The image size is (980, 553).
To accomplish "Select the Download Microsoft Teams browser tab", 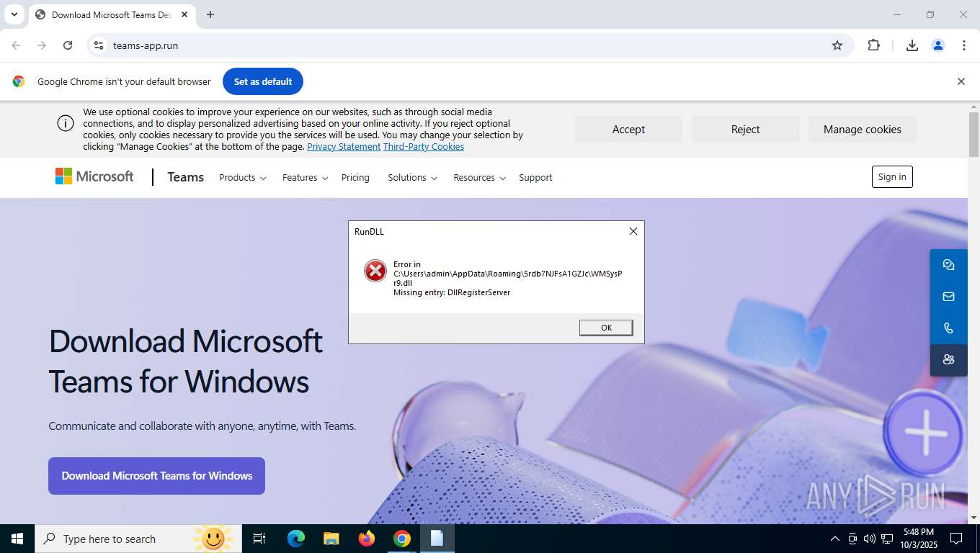I will (x=111, y=14).
